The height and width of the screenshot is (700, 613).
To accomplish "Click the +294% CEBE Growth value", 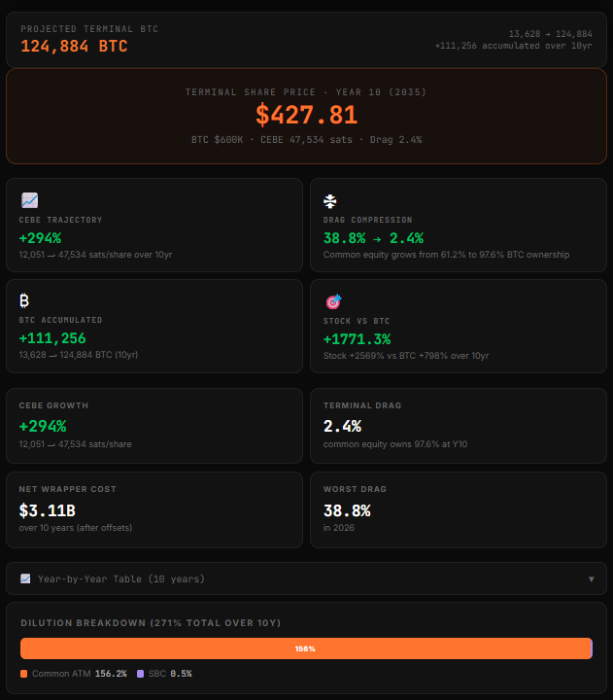I will (x=43, y=427).
